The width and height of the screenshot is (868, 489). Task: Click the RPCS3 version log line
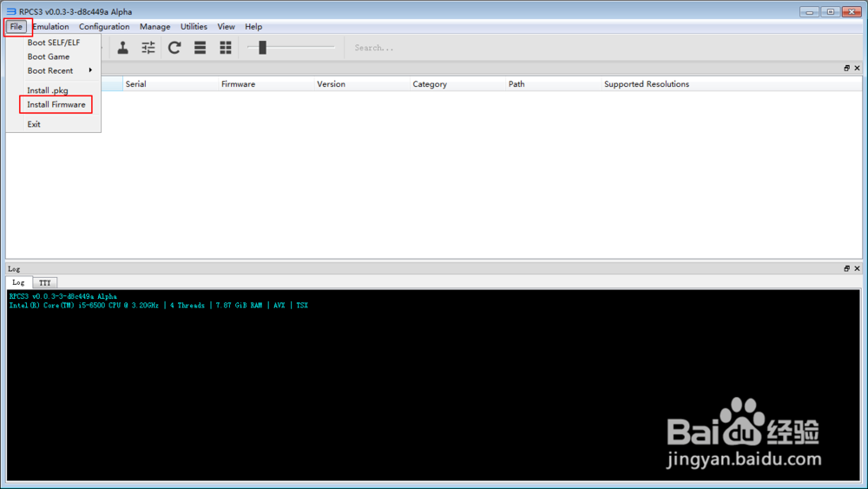tap(63, 297)
